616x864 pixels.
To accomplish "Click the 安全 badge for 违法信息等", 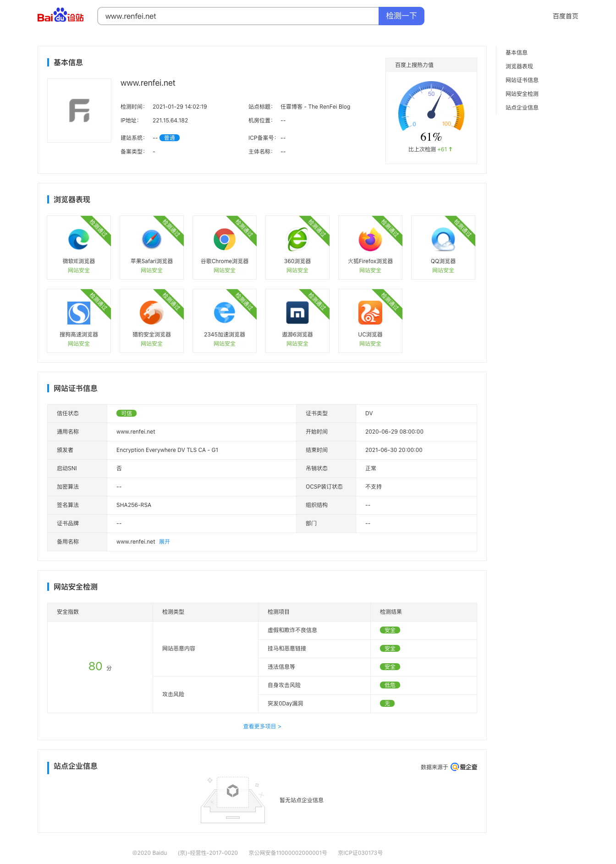I will [390, 667].
